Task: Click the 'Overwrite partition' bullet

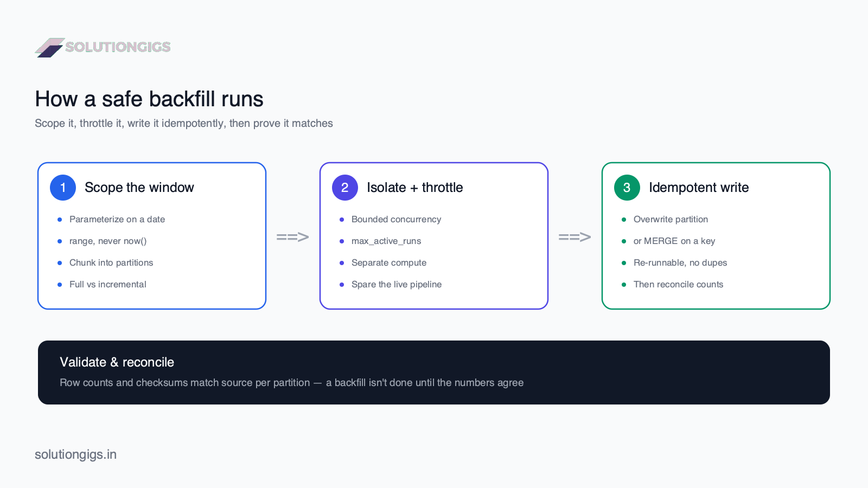Action: coord(671,220)
